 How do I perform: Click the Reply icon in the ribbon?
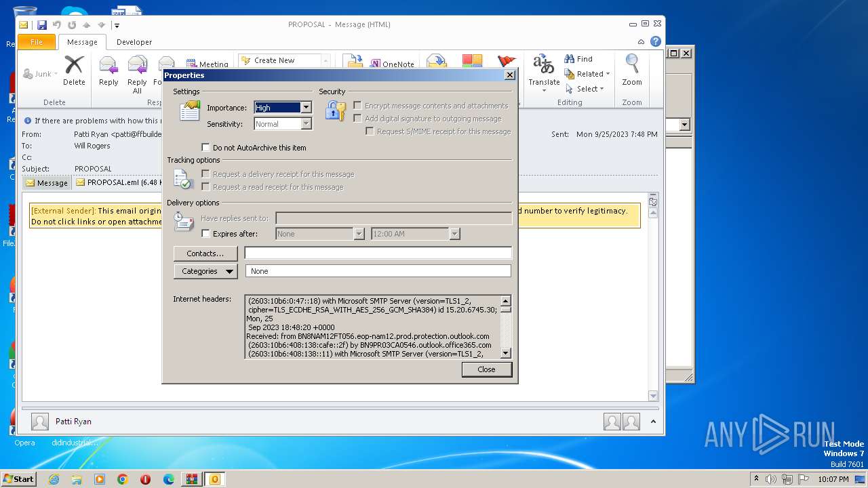click(108, 71)
